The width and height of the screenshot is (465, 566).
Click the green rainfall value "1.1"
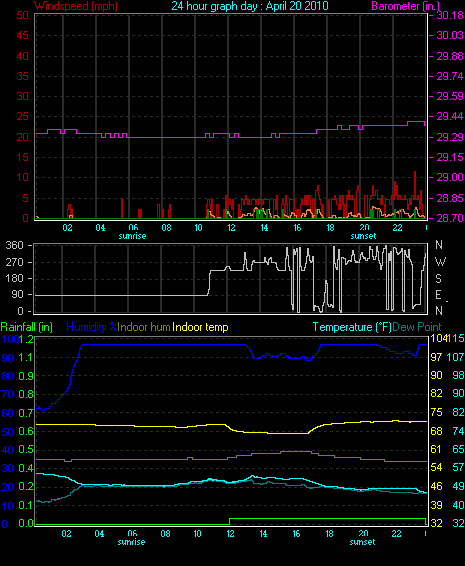point(26,357)
